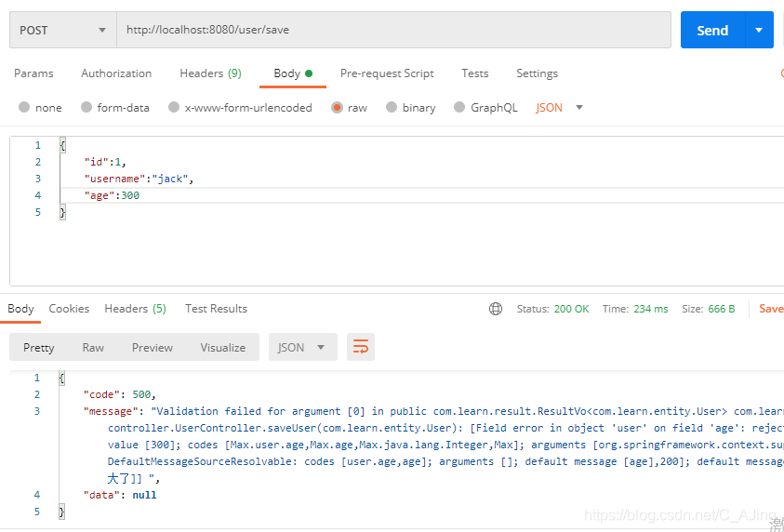Select the request Body tab
The width and height of the screenshot is (784, 532).
click(x=293, y=73)
